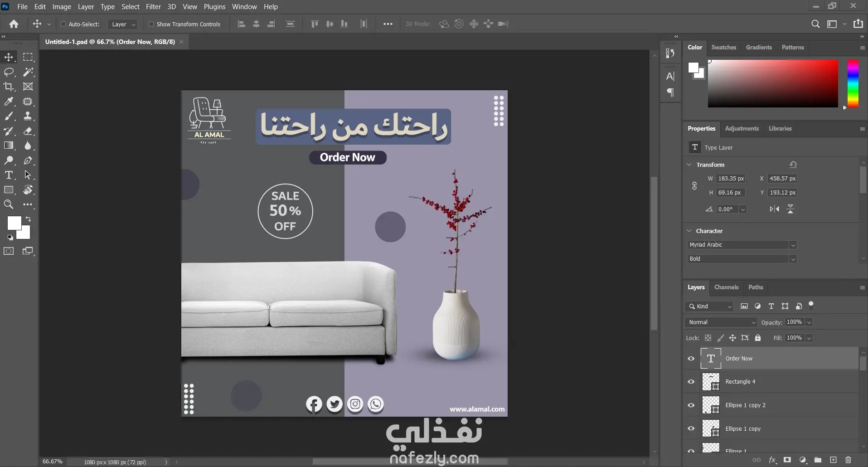Open the Libraries tab
This screenshot has height=467, width=868.
780,128
